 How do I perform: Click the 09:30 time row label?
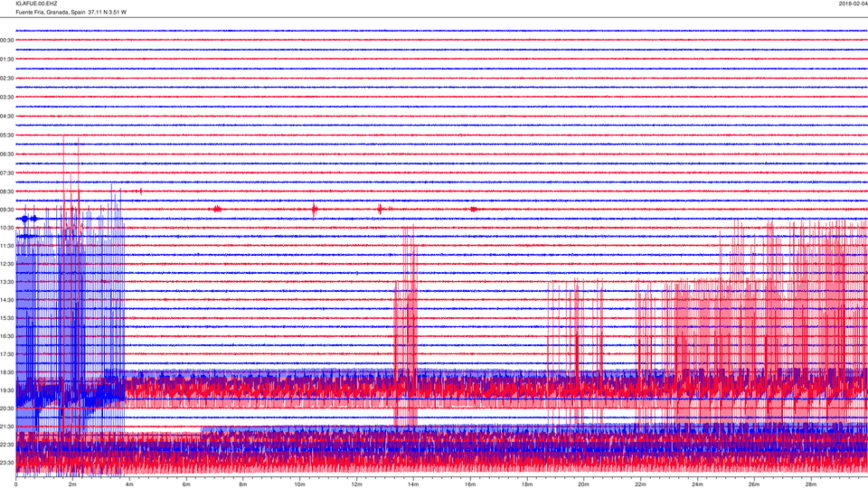[x=7, y=210]
